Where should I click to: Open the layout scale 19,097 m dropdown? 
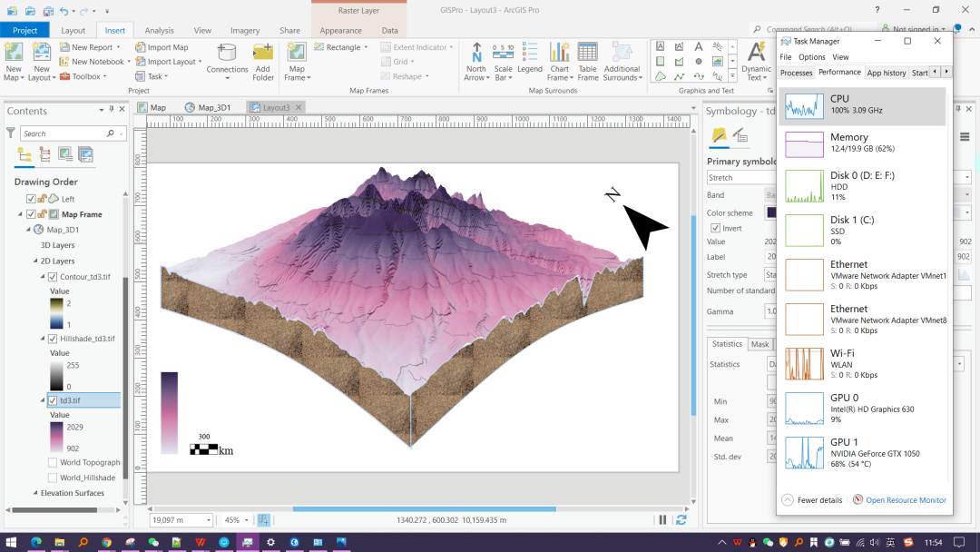(208, 520)
